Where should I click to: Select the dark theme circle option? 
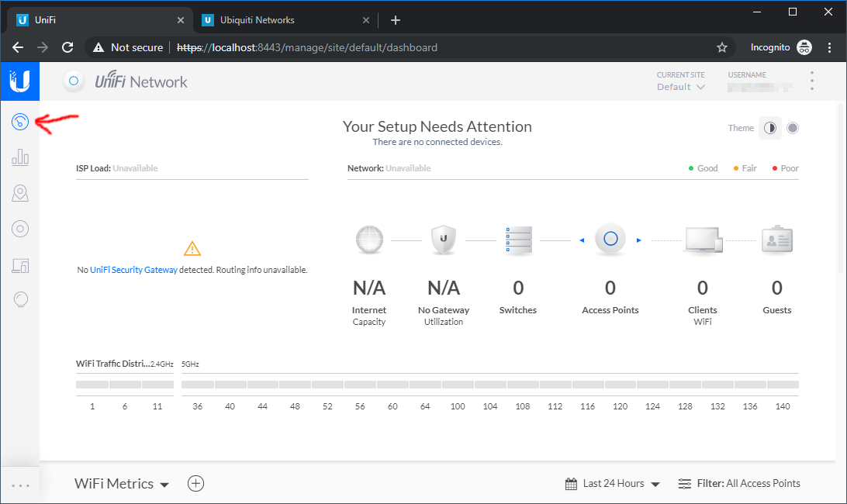coord(793,128)
